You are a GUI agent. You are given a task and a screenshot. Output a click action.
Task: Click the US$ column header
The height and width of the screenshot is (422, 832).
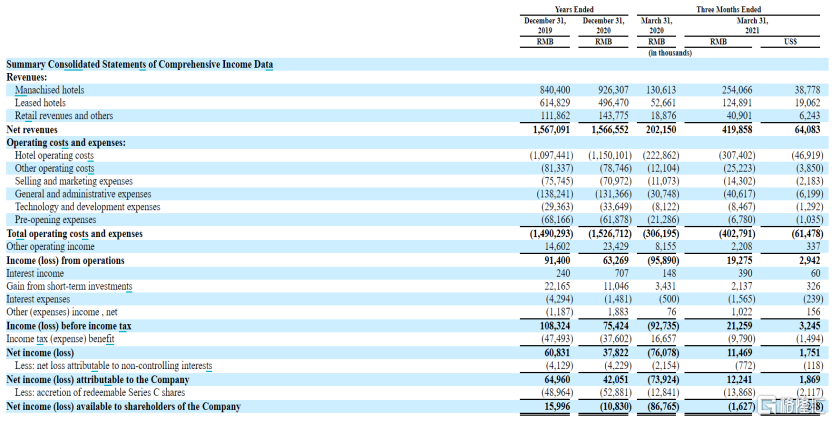(x=789, y=42)
